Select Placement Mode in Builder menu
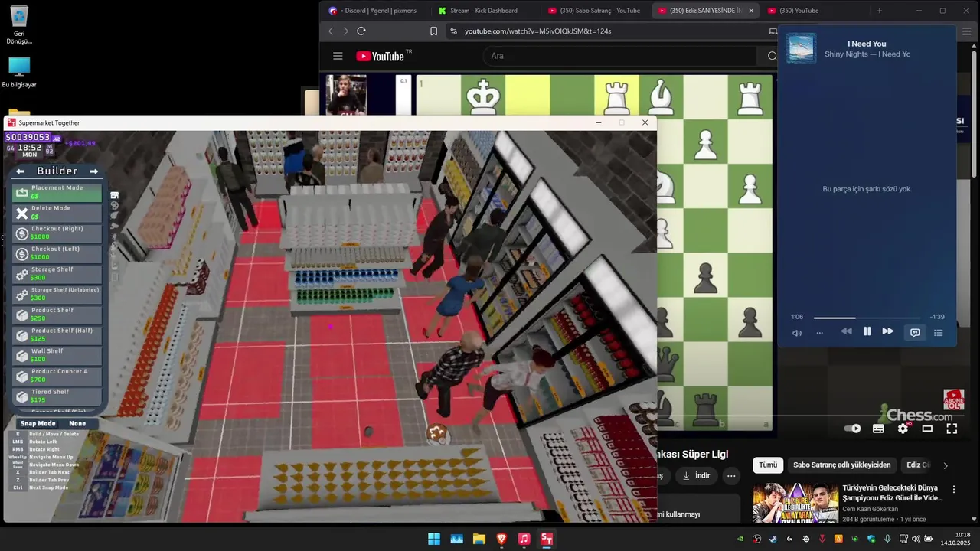This screenshot has height=551, width=980. [x=57, y=192]
